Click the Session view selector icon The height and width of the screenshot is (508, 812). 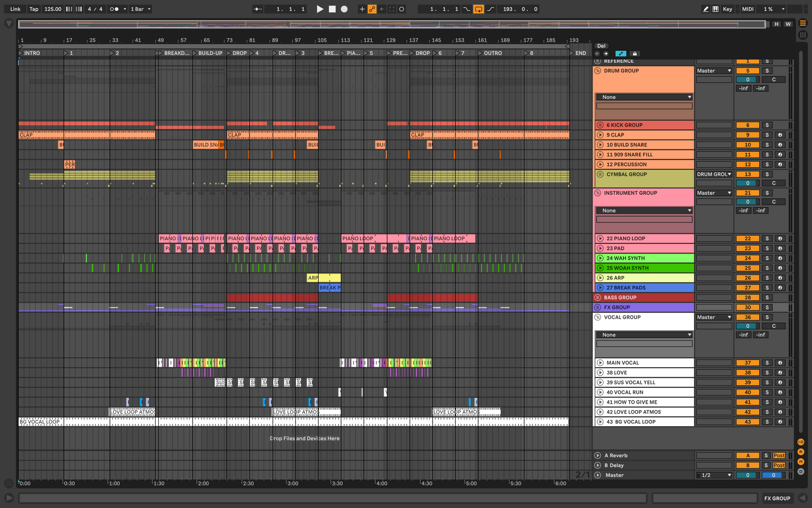tap(803, 35)
